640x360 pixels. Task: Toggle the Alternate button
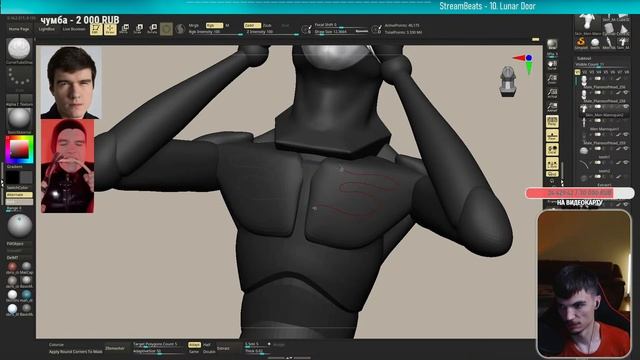point(19,195)
